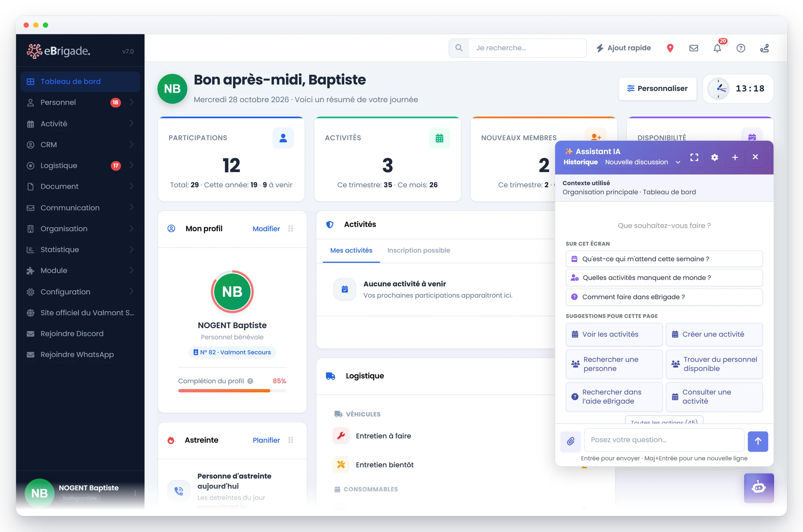Viewport: 803px width, 532px height.
Task: Open the location pin icon in header
Action: tap(670, 48)
